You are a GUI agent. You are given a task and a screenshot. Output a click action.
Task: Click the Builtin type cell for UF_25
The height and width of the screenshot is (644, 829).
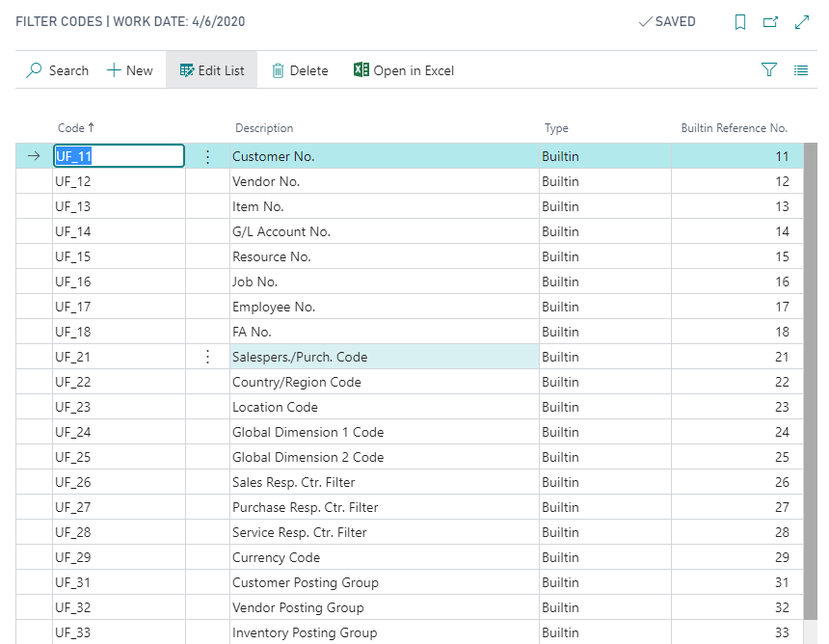tap(605, 457)
